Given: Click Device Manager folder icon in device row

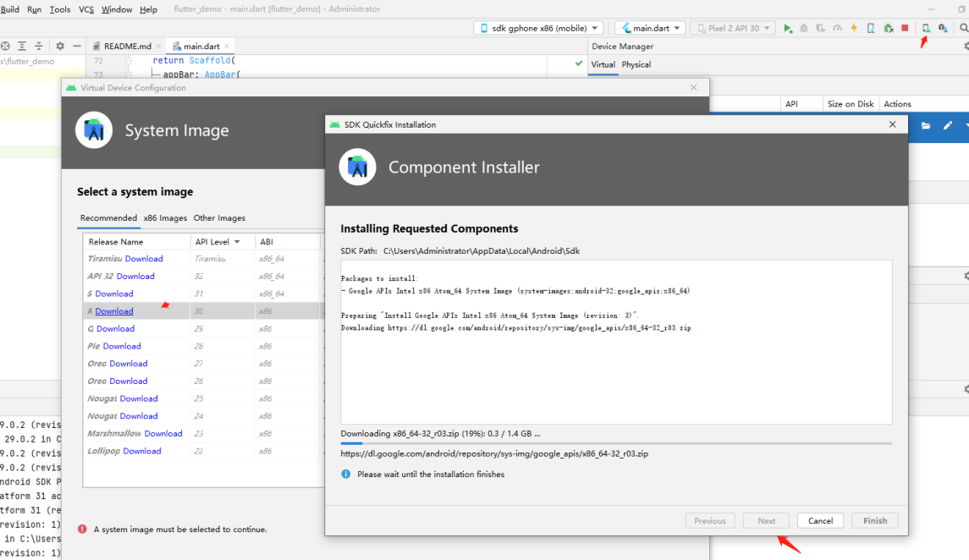Looking at the screenshot, I should pyautogui.click(x=926, y=125).
